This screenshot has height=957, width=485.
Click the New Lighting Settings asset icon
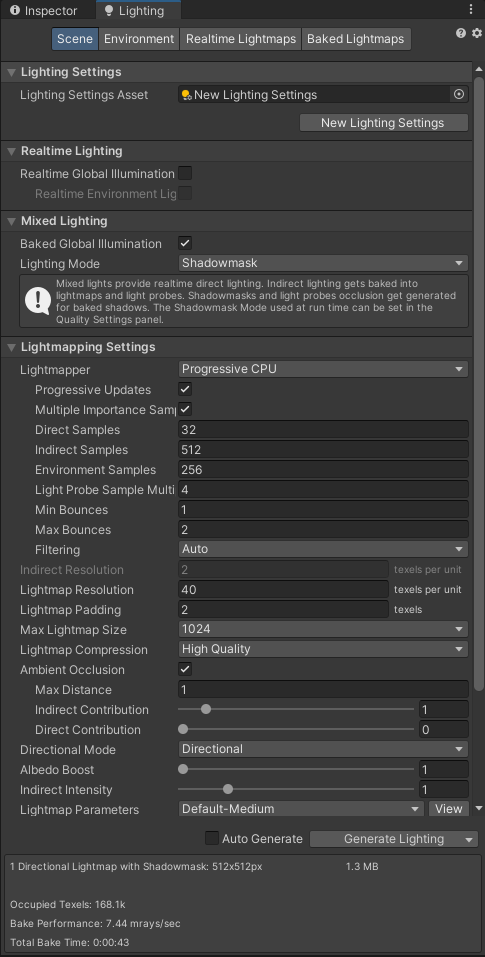tap(187, 95)
